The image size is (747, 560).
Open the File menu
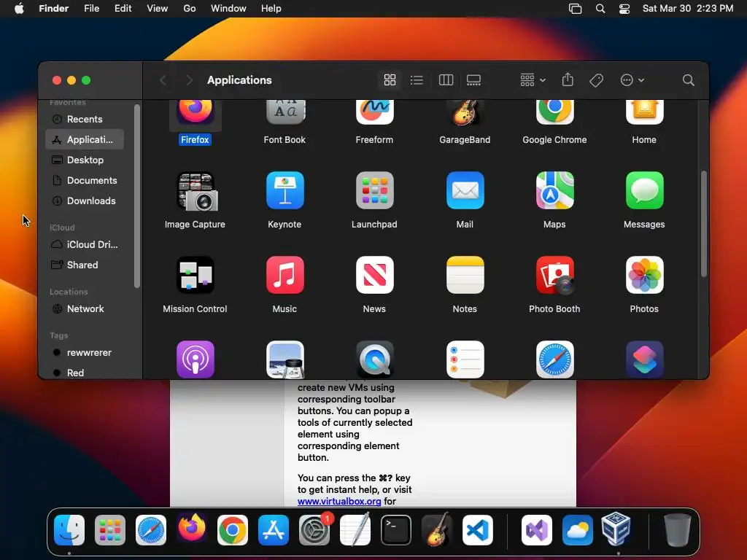pyautogui.click(x=91, y=9)
